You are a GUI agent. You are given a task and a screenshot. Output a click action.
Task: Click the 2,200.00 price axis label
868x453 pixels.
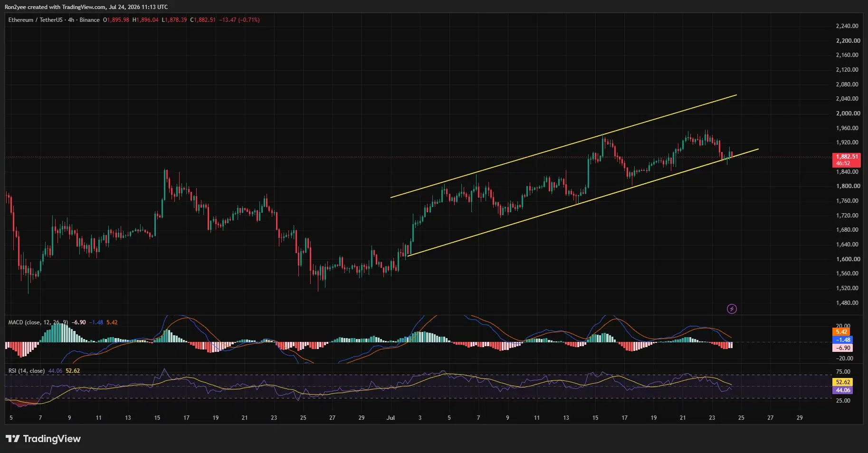coord(848,41)
